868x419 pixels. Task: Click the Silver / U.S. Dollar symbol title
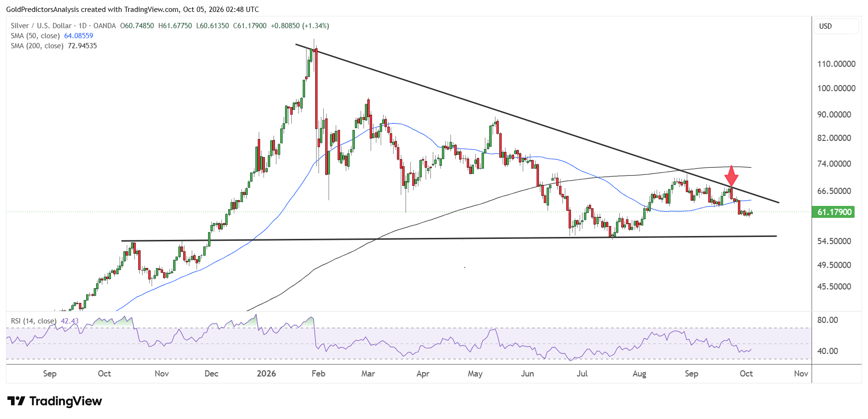coord(41,26)
